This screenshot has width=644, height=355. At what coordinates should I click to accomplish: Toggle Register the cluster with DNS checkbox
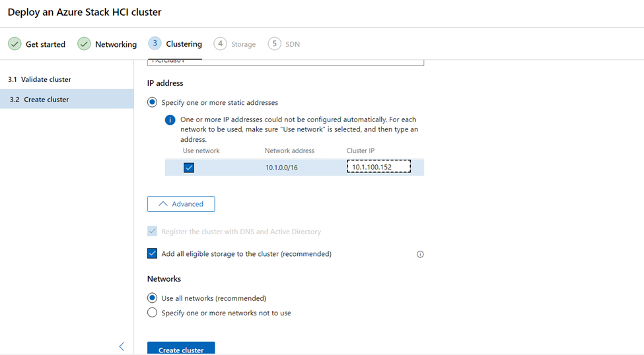coord(153,231)
